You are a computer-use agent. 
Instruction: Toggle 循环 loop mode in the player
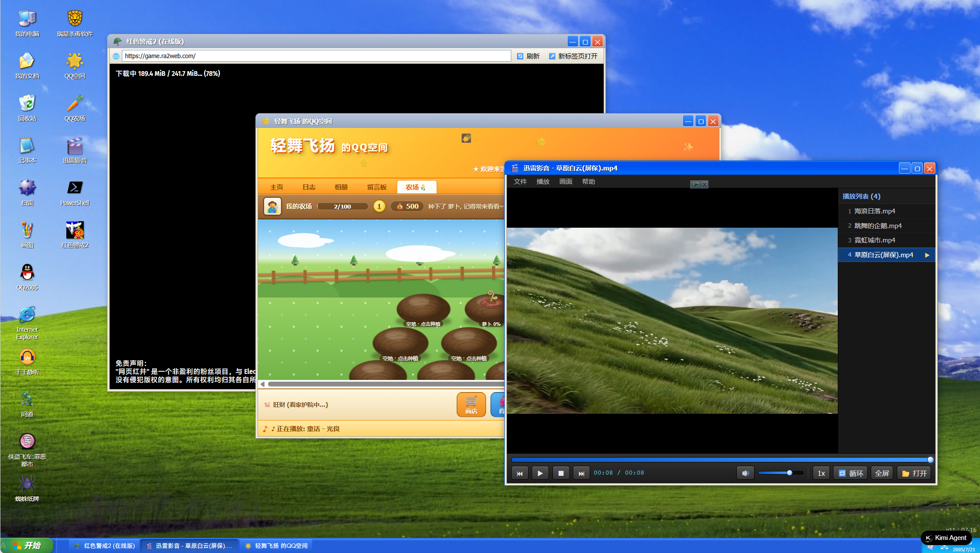coord(850,473)
